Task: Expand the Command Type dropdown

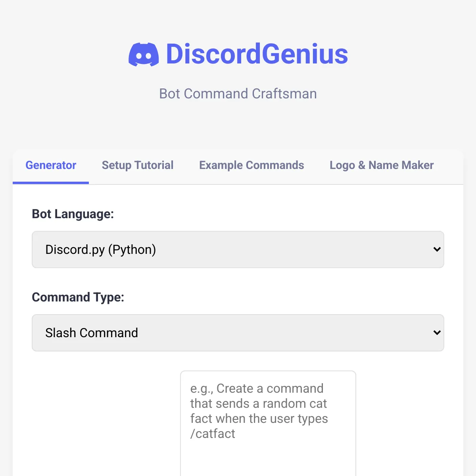Action: tap(238, 333)
